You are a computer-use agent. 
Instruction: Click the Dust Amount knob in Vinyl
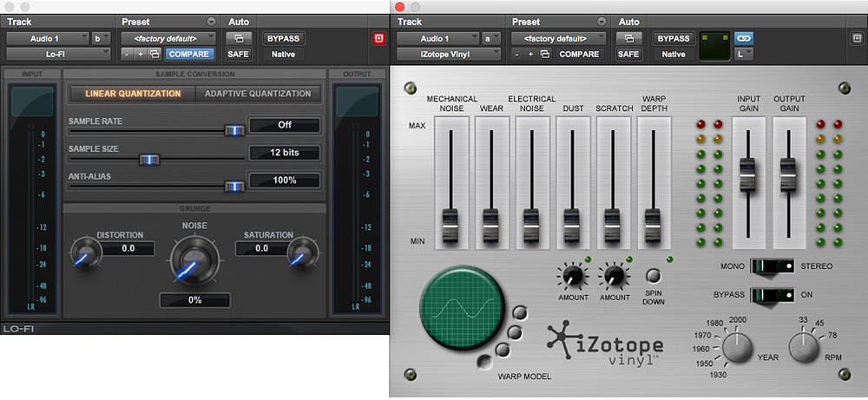(x=573, y=275)
